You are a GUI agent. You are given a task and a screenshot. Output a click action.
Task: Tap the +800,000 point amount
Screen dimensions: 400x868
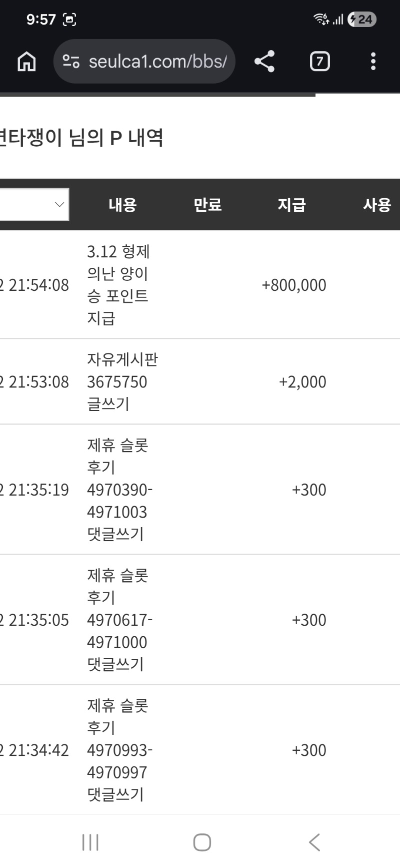coord(294,285)
